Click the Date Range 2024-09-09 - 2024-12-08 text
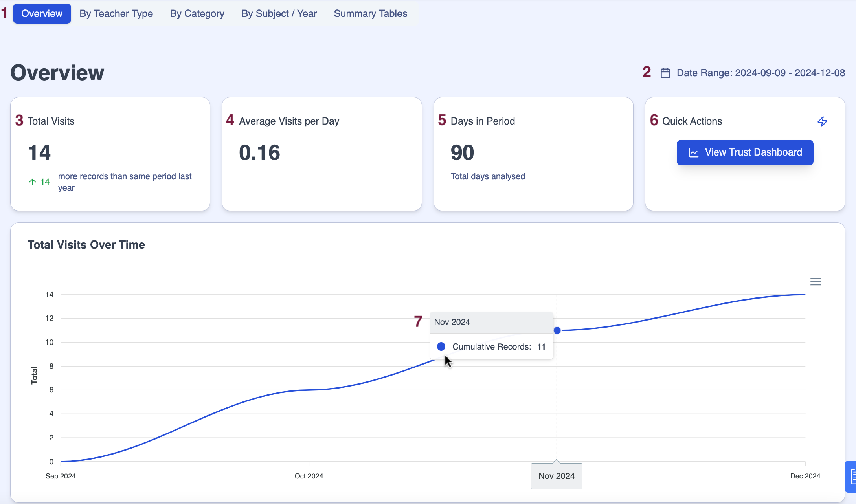 (760, 73)
